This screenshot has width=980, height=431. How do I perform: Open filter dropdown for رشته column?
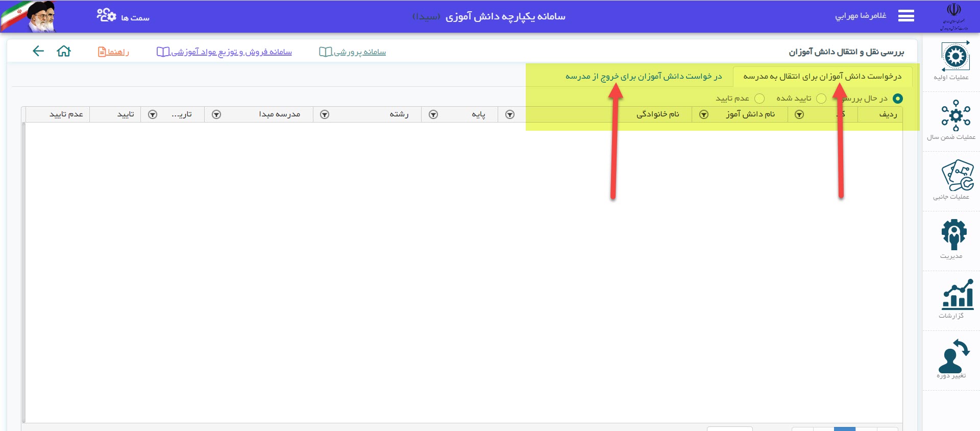325,114
